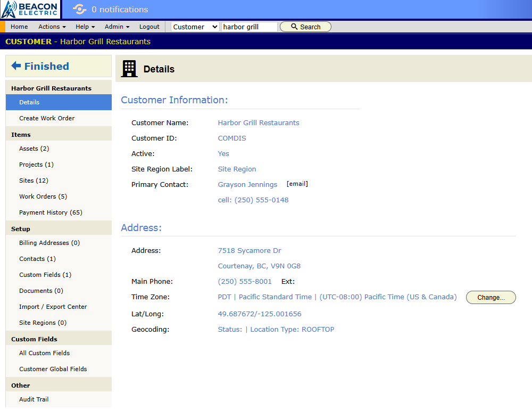Viewport: 532px width, 410px height.
Task: Open Assets (2) list
Action: click(59, 149)
